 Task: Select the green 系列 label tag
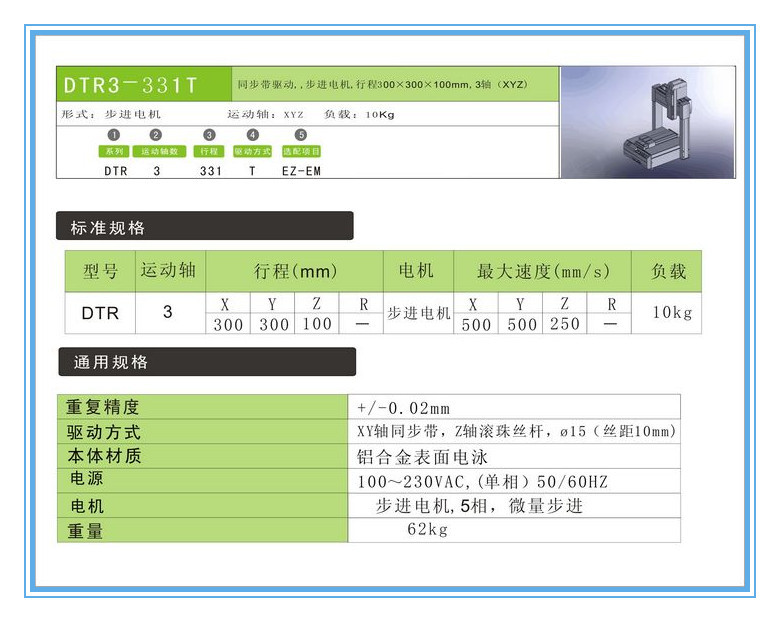coord(114,151)
